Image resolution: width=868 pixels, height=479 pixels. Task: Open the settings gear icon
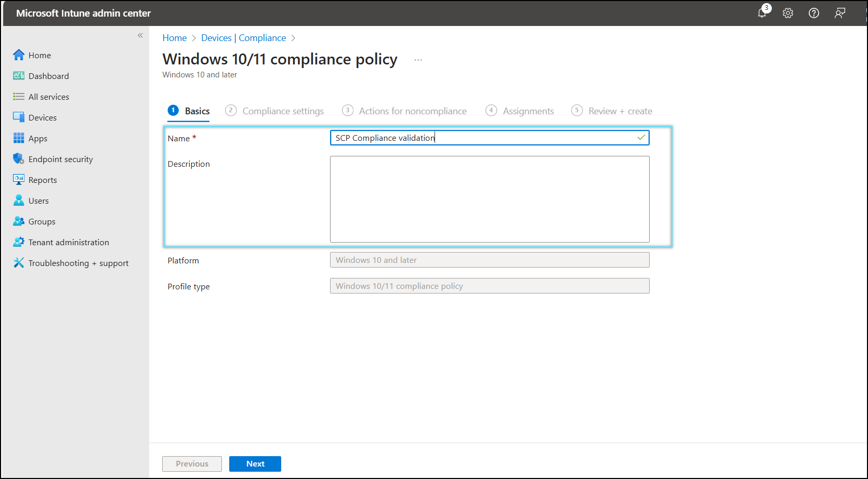point(788,13)
